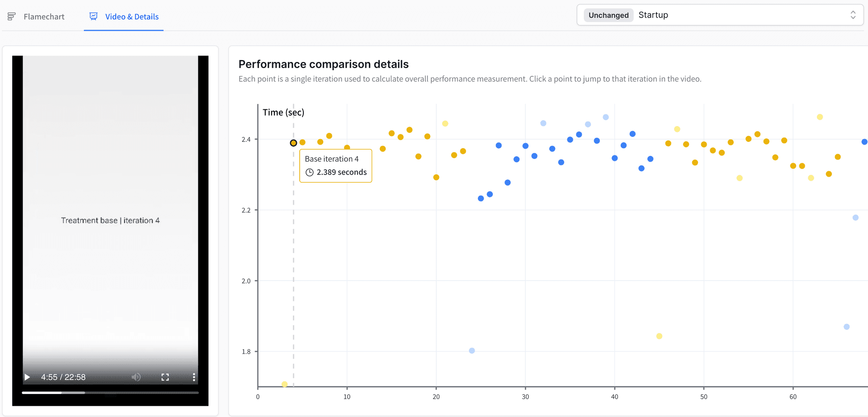This screenshot has height=417, width=868.
Task: Pause or resume video playback
Action: coord(27,377)
